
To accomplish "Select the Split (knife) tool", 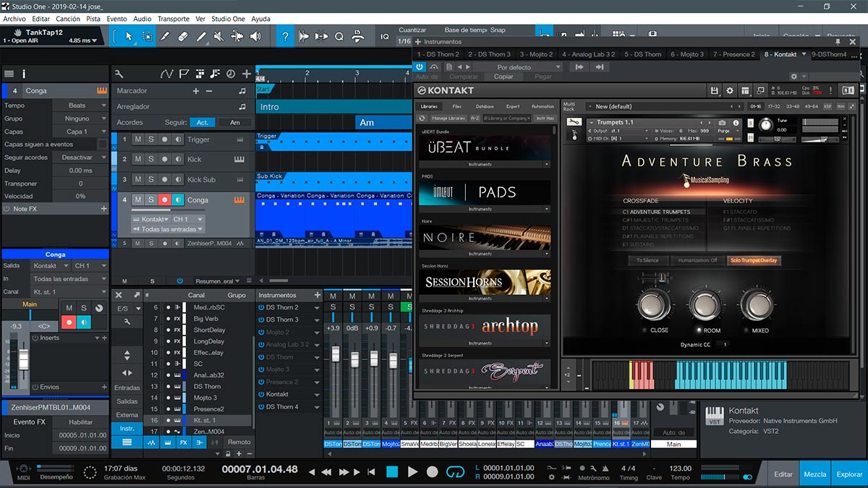I will click(165, 36).
